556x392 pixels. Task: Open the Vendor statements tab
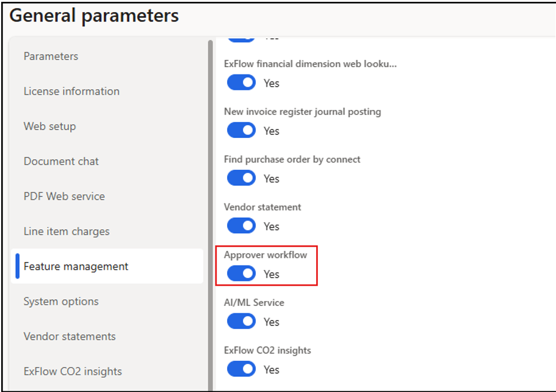(x=70, y=336)
